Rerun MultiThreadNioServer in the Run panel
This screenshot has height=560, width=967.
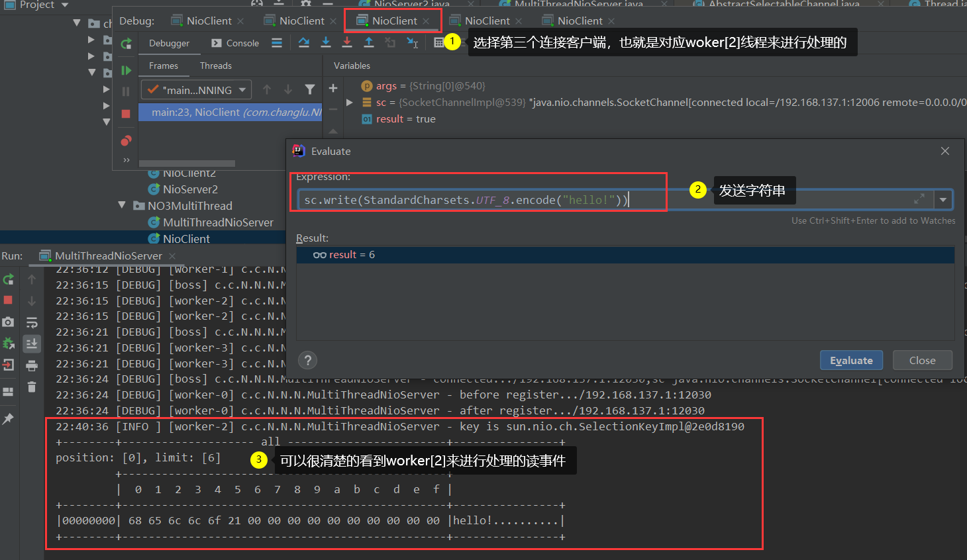pos(9,279)
